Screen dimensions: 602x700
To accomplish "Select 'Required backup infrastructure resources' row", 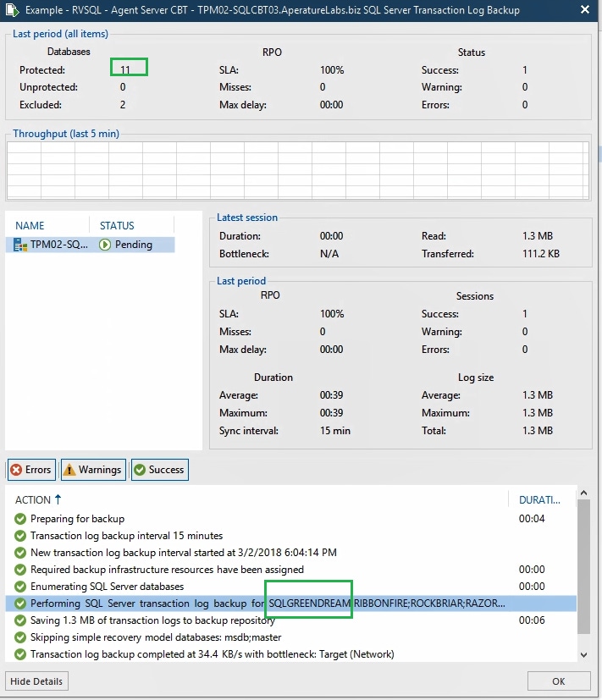I will [290, 570].
